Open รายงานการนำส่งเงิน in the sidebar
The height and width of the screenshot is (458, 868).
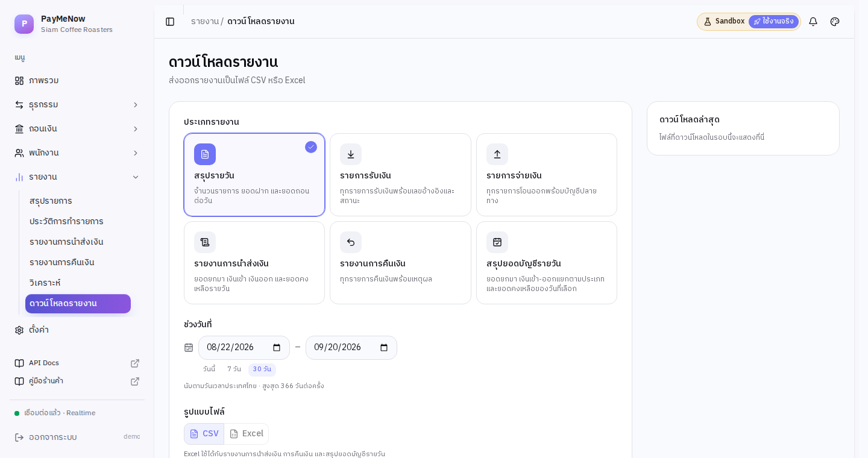(78, 242)
